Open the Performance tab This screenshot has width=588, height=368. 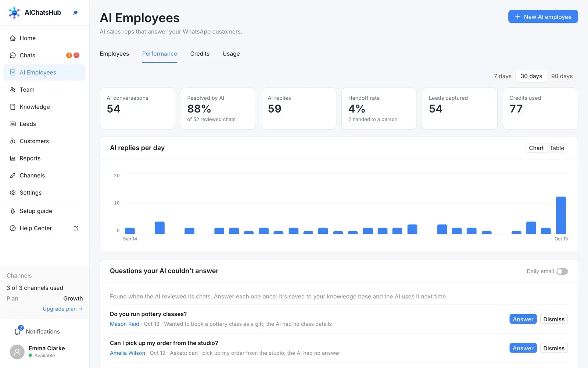159,54
